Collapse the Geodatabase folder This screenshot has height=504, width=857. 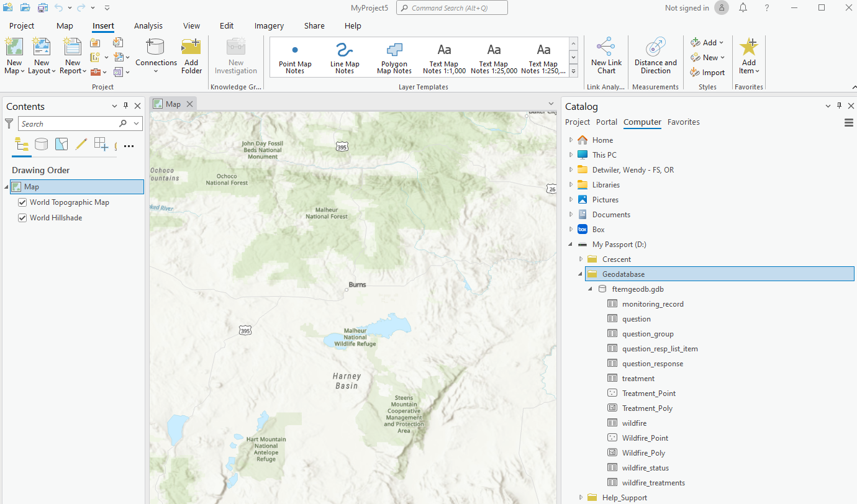coord(581,274)
